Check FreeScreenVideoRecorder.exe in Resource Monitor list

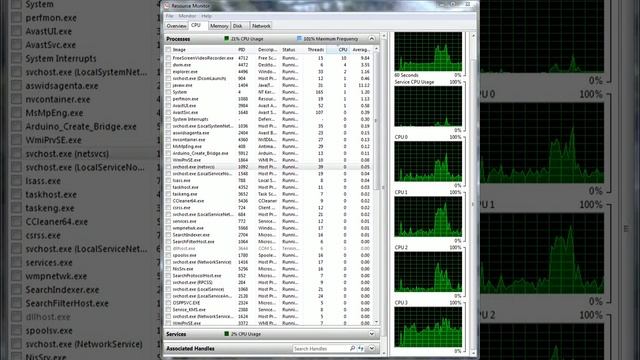click(168, 58)
